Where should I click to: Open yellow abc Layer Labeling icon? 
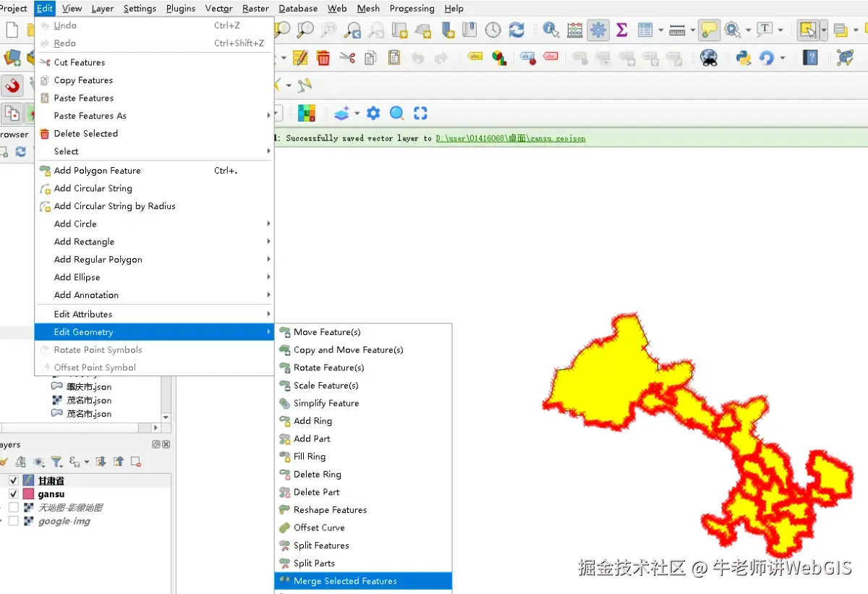pyautogui.click(x=475, y=56)
